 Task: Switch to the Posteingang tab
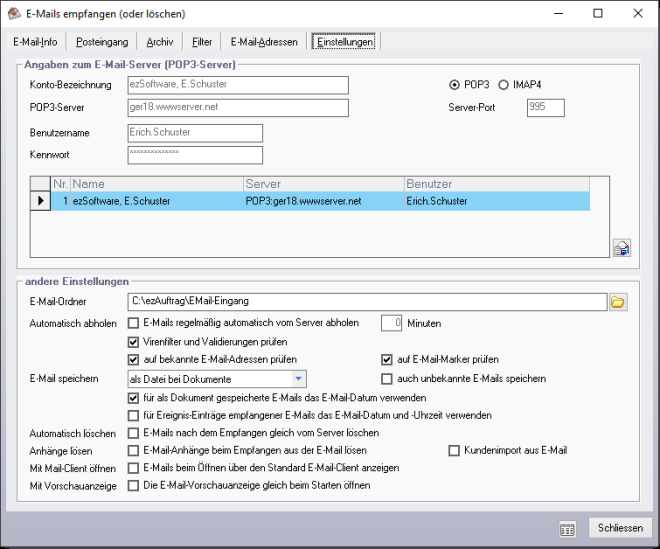pos(101,42)
